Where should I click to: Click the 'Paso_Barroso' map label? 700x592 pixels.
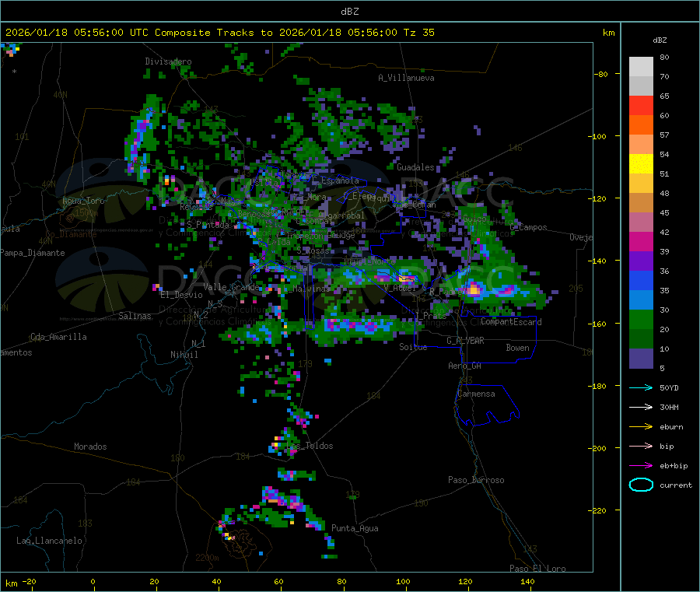point(476,480)
